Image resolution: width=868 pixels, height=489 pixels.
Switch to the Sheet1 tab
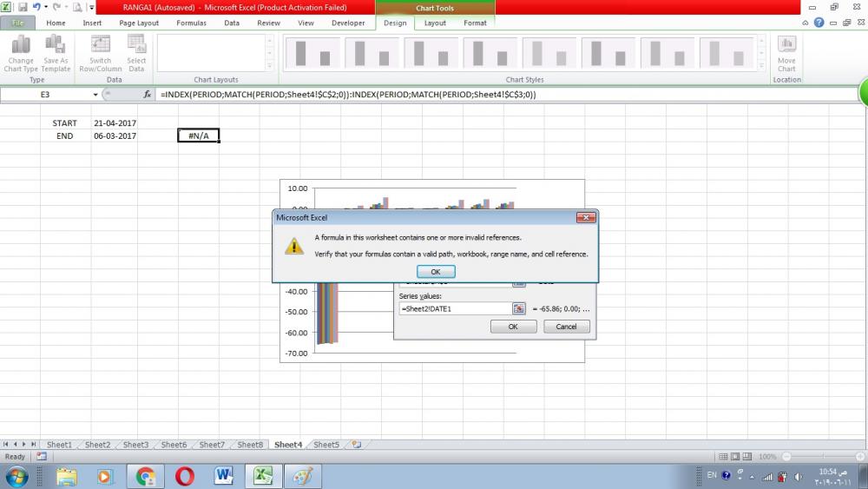click(x=59, y=445)
